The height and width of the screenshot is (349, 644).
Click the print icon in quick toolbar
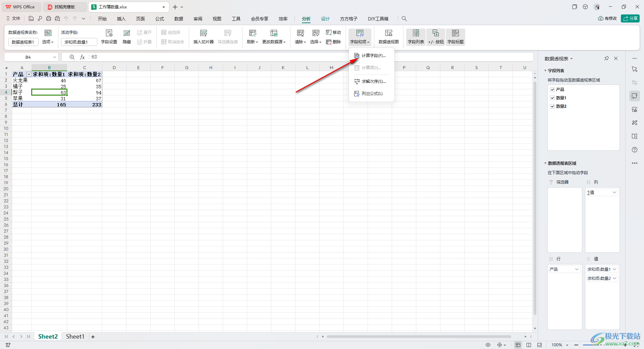click(x=49, y=19)
